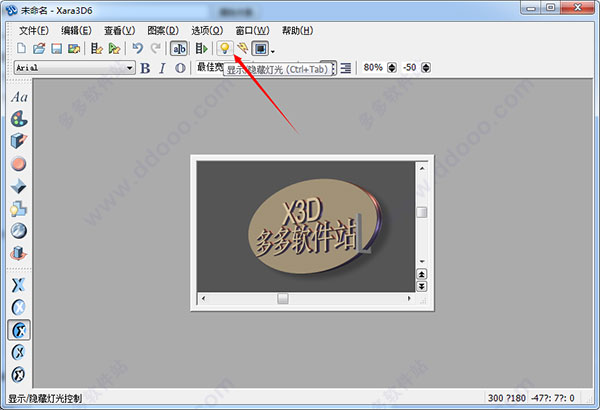Open the color palette options tool
Screen dimensions: 600x410
pos(19,119)
